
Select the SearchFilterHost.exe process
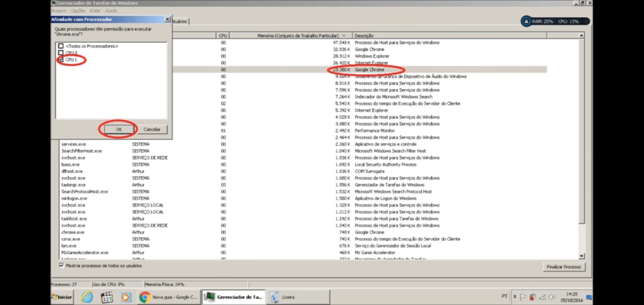point(81,151)
